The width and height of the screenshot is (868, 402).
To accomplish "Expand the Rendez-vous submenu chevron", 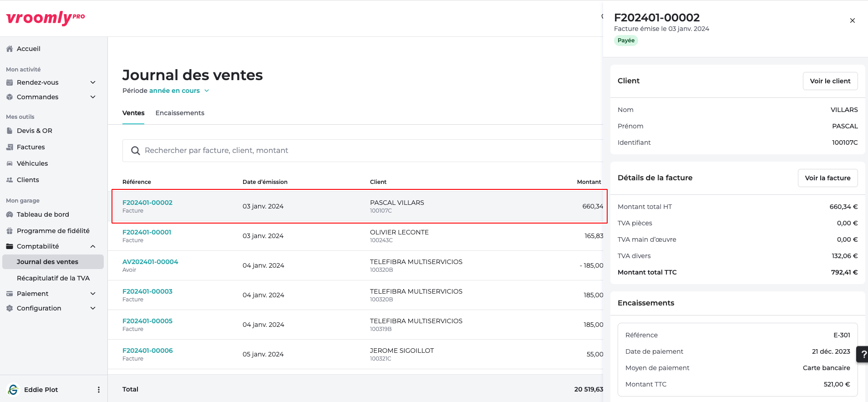I will point(93,82).
